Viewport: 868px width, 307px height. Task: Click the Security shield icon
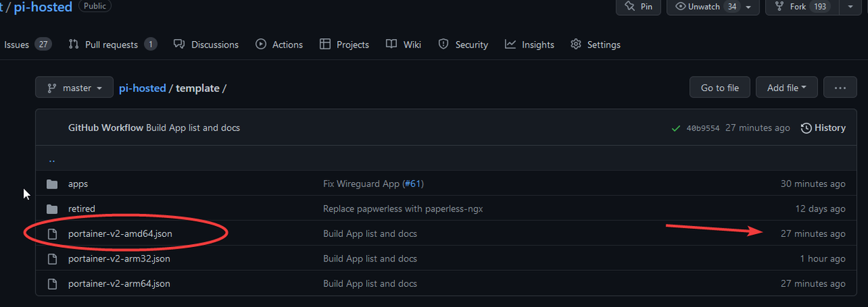444,45
